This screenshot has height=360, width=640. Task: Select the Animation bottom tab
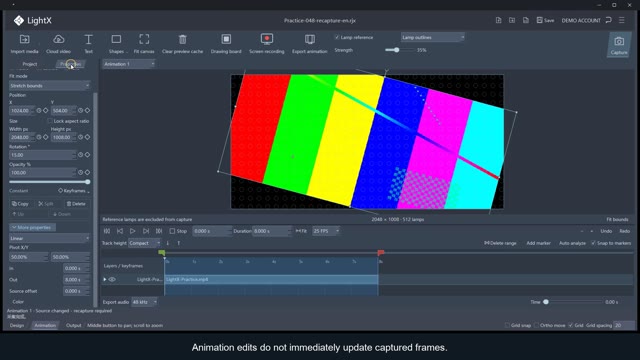click(x=45, y=325)
